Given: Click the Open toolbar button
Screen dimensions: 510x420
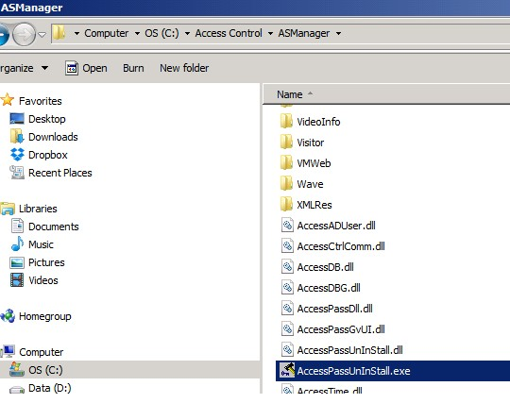Looking at the screenshot, I should 86,68.
